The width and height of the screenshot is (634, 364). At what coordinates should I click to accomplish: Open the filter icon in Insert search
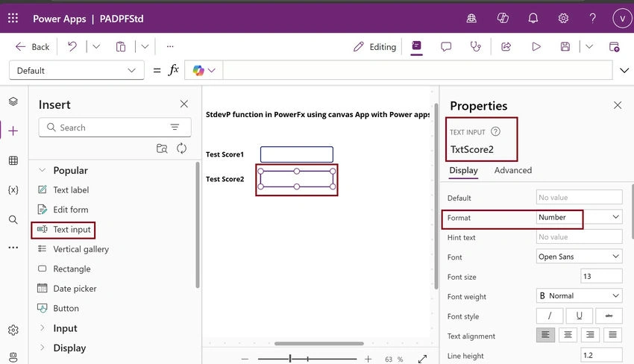point(175,128)
